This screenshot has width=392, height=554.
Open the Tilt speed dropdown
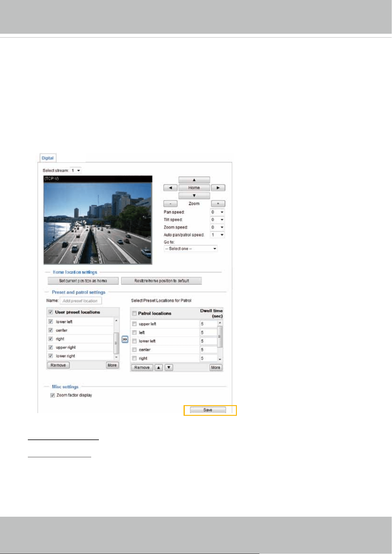point(217,220)
